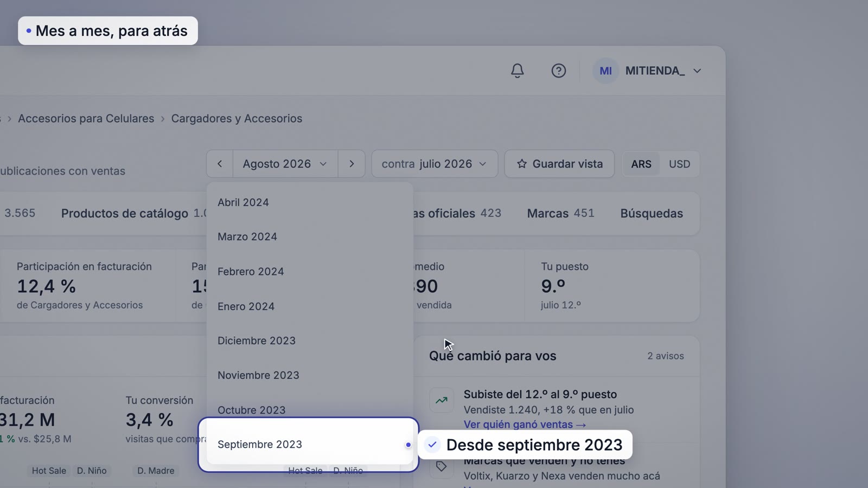Open the Agosto 2026 month dropdown
868x488 pixels.
pos(285,164)
